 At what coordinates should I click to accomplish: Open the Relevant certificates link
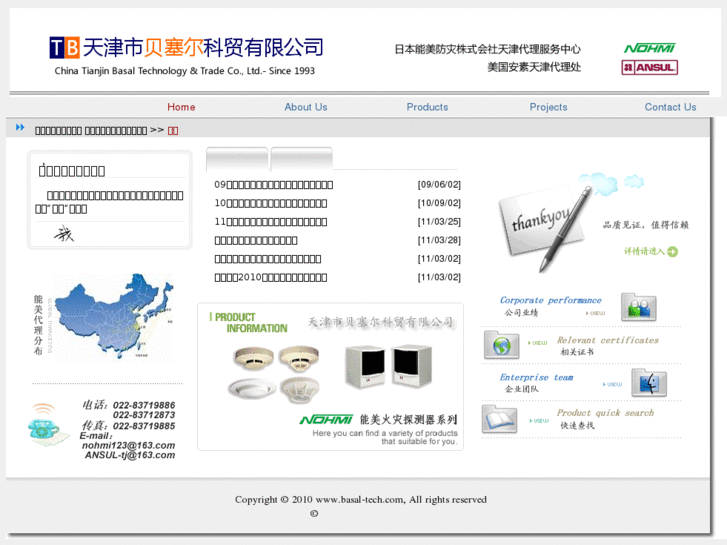click(x=607, y=340)
